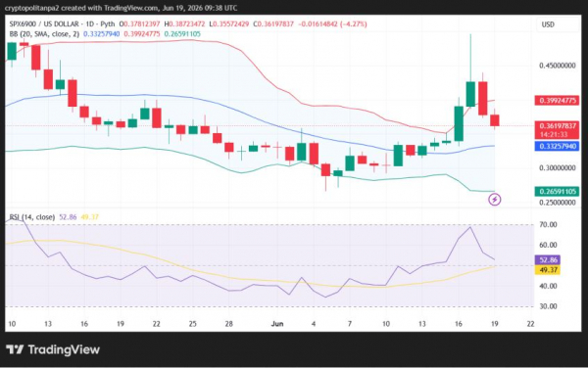Image resolution: width=588 pixels, height=368 pixels.
Task: Click the blue 0.33257940 basis price label
Action: click(557, 146)
